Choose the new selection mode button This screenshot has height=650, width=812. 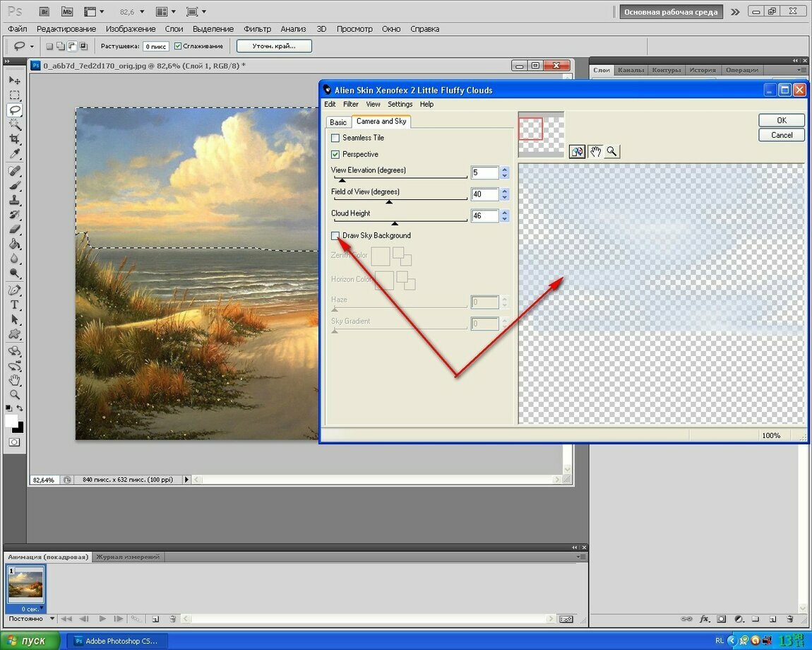click(x=49, y=46)
